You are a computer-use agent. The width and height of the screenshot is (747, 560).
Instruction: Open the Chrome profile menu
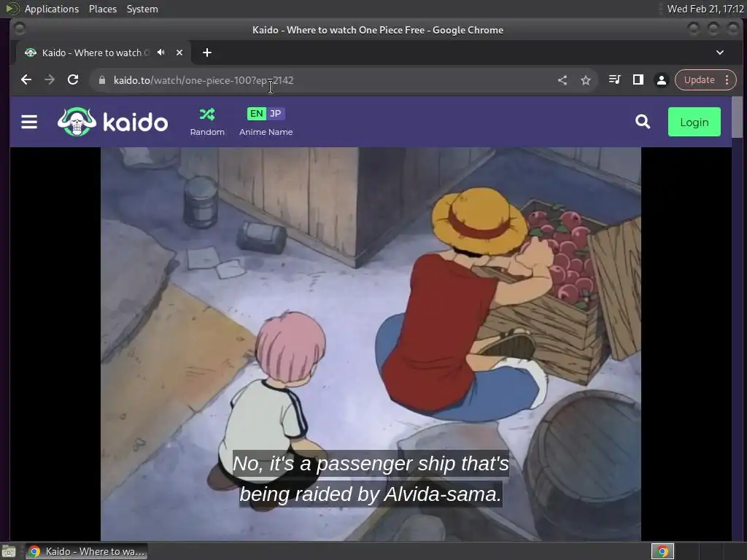[x=661, y=80]
